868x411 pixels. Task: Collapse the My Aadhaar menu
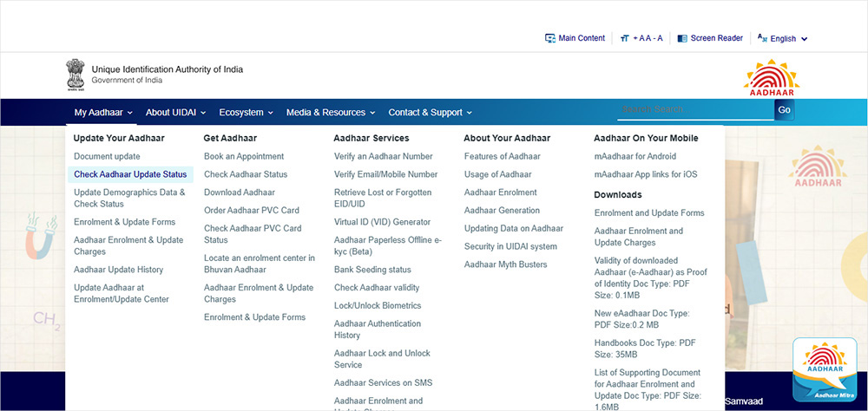pos(103,113)
